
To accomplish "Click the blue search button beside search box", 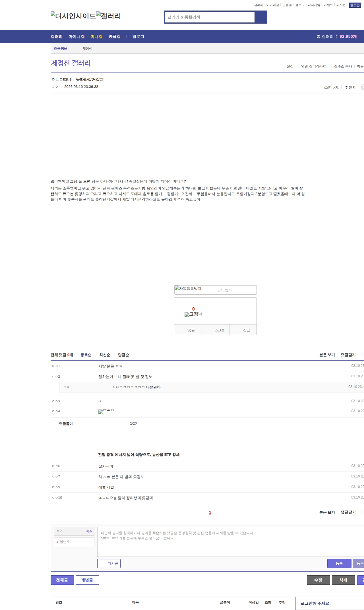I will click(261, 17).
